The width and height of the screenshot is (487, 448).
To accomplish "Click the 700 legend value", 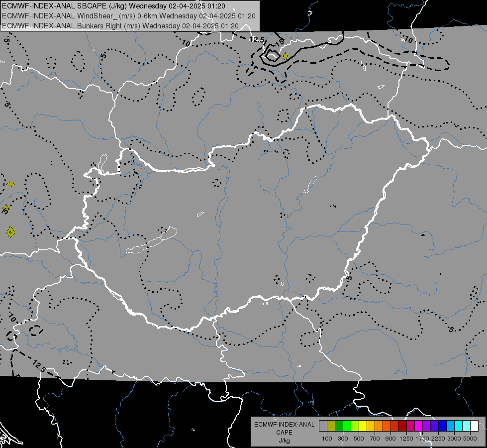I will pos(375,439).
